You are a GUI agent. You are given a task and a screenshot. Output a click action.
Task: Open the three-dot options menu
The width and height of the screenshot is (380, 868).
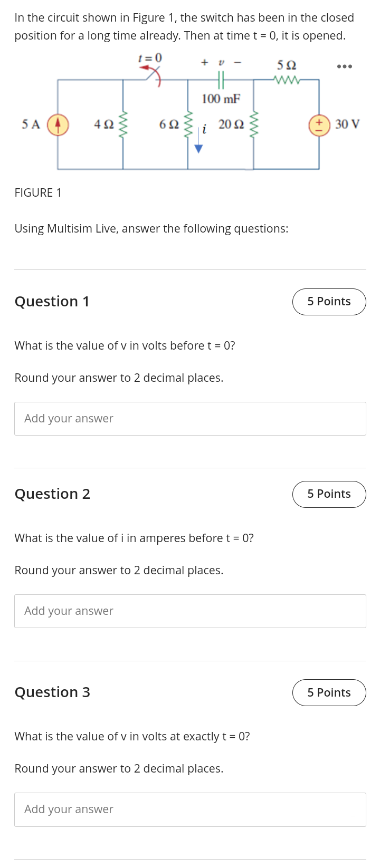[x=344, y=66]
